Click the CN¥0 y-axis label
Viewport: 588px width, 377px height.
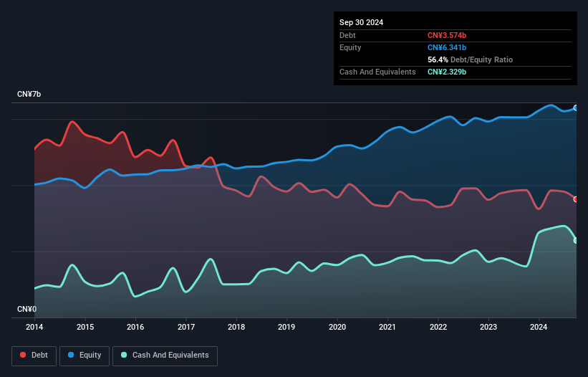pos(26,309)
